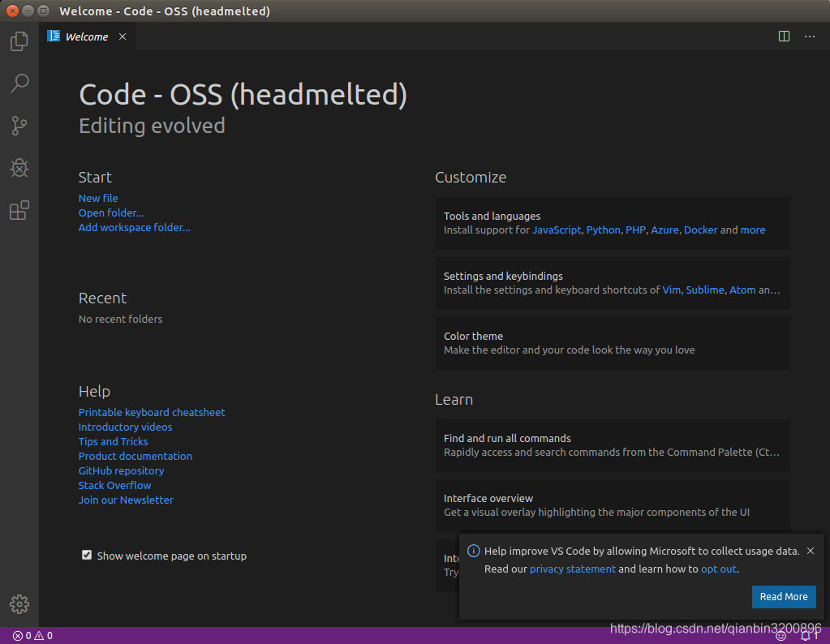Install PHP support link

tap(635, 230)
